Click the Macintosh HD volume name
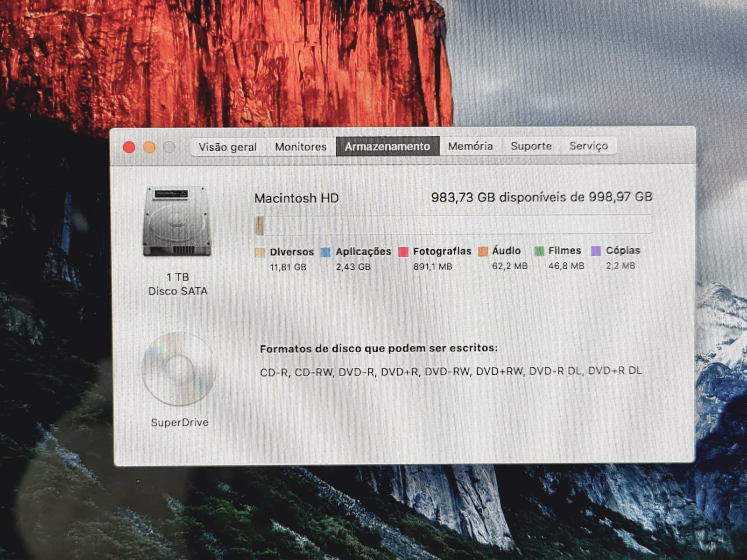747x560 pixels. (x=296, y=198)
